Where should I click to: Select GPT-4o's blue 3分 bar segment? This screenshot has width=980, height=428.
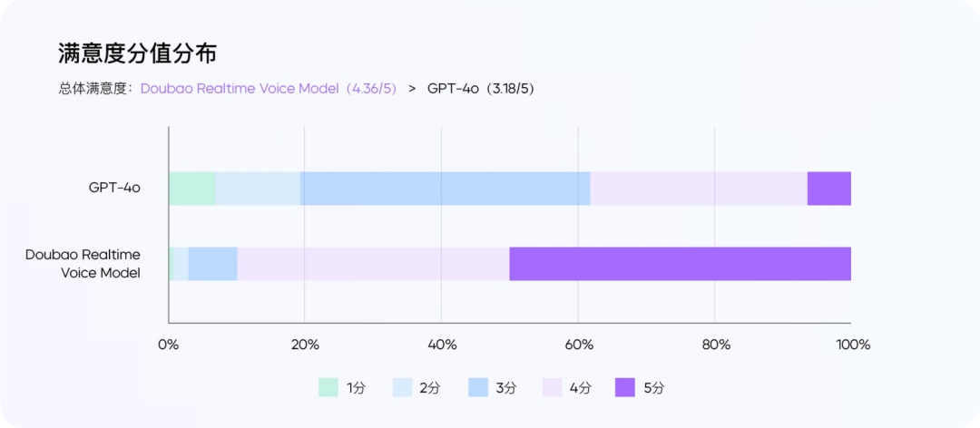click(x=445, y=189)
